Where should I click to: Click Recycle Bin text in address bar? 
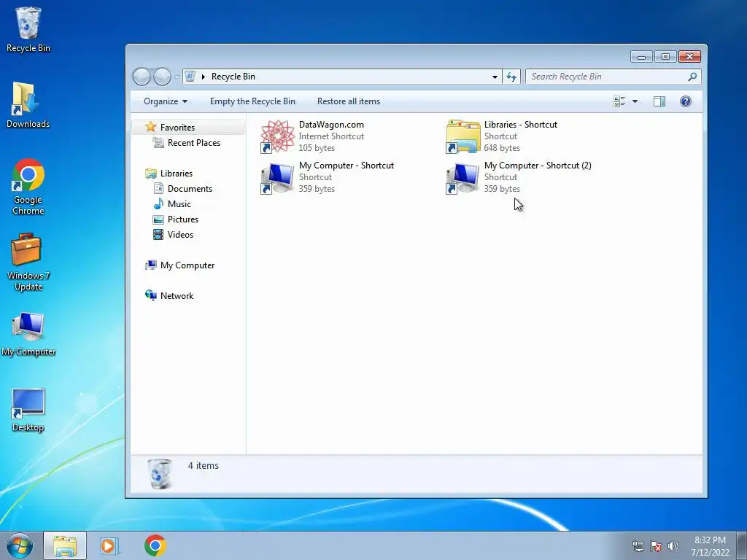click(233, 77)
